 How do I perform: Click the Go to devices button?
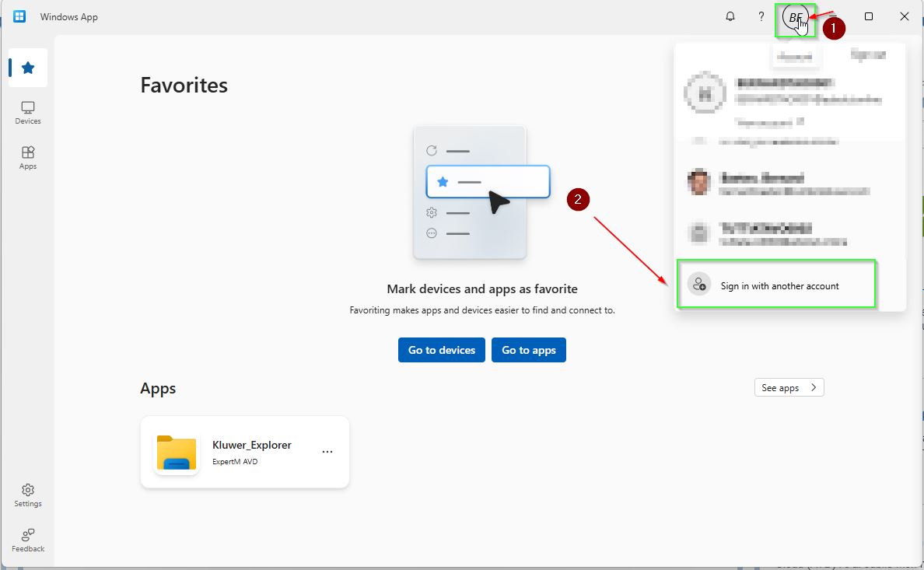[441, 350]
